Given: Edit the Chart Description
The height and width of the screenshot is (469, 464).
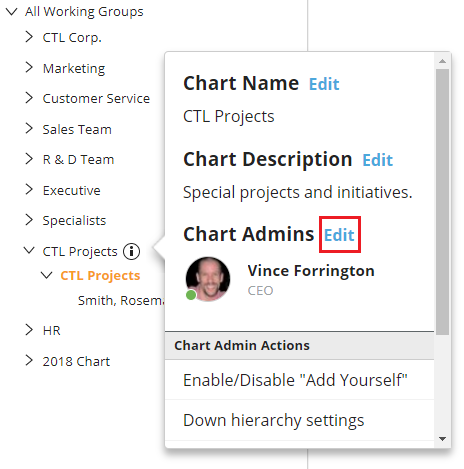Looking at the screenshot, I should click(378, 160).
